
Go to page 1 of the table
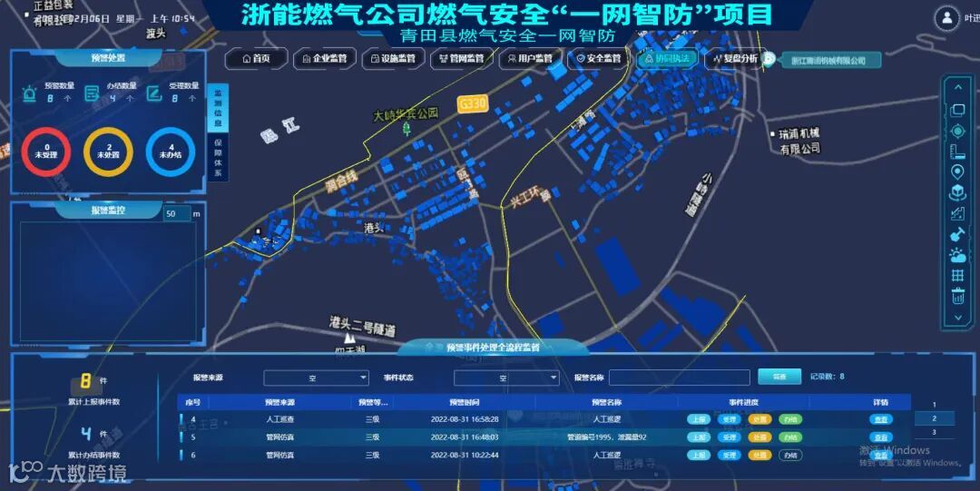click(935, 406)
